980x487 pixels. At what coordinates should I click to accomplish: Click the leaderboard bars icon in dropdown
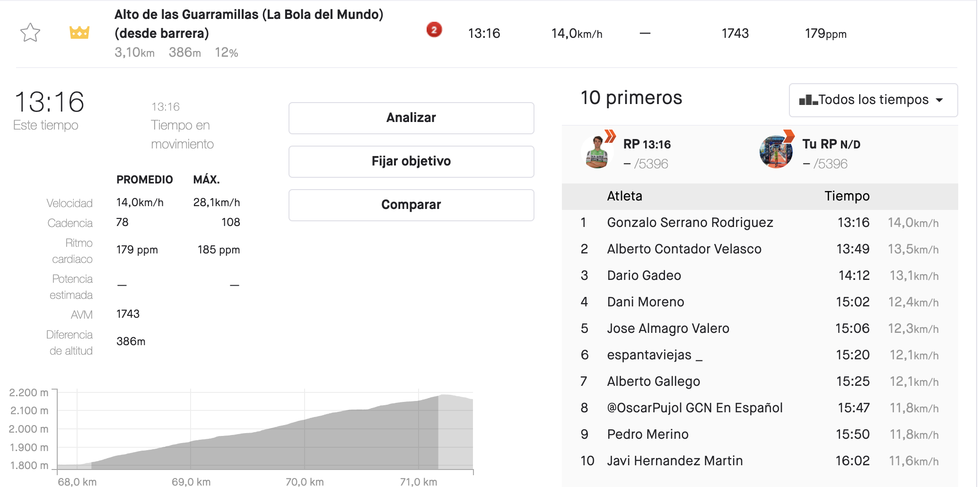click(808, 100)
